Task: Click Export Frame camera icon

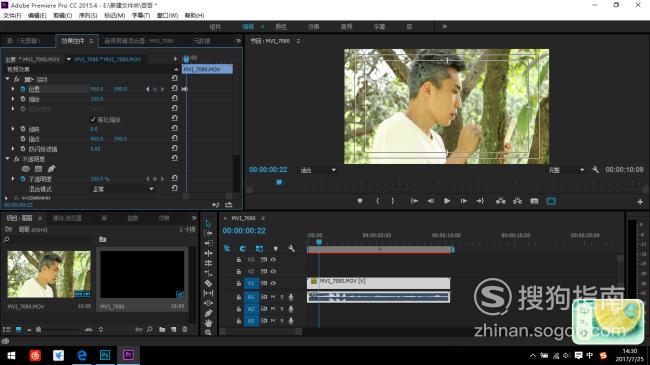Action: (534, 201)
